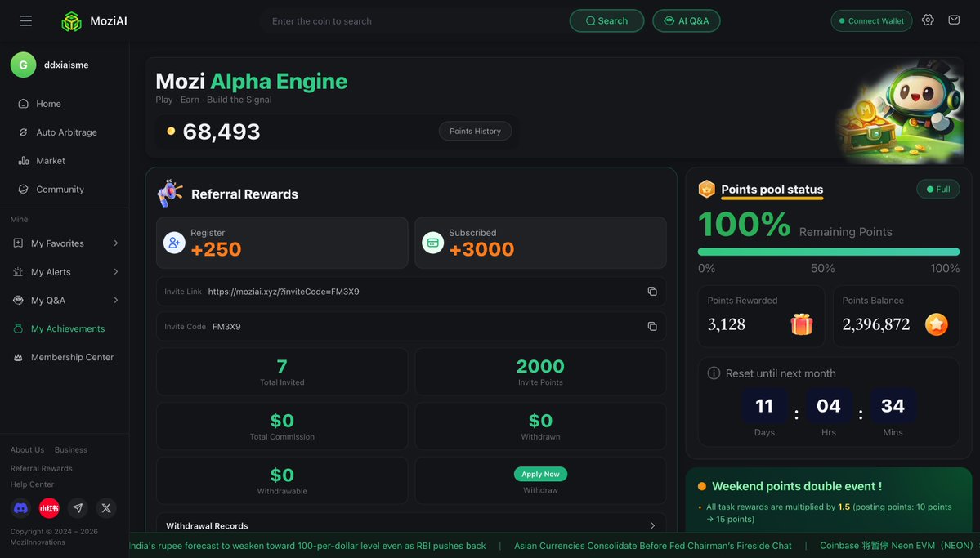Viewport: 980px width, 558px height.
Task: Open AI Q&A button
Action: coord(687,20)
